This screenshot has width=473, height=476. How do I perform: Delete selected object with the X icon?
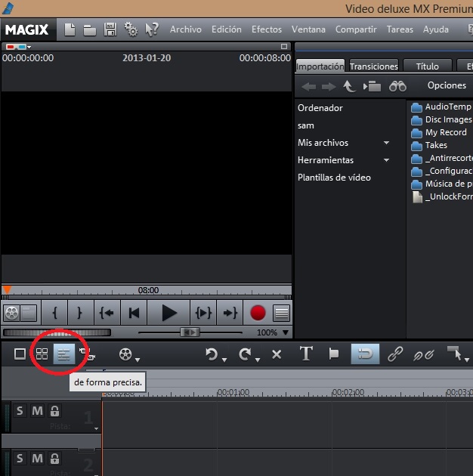pos(277,354)
